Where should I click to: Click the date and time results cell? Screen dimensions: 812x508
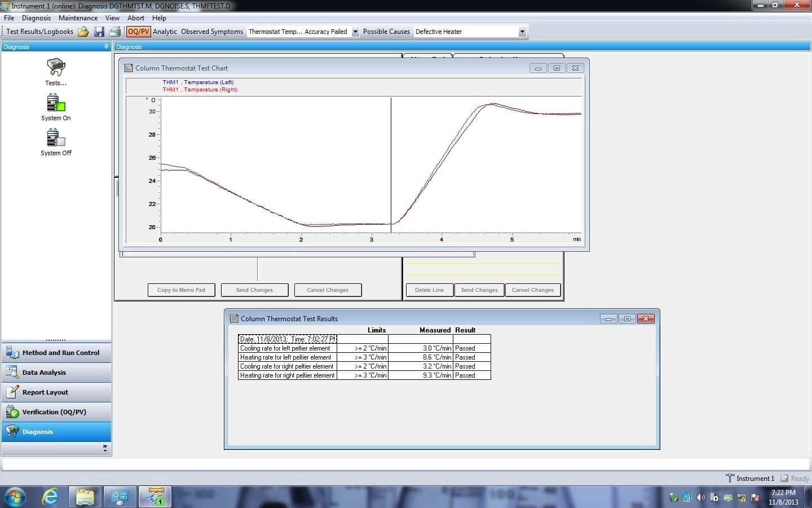(x=288, y=339)
